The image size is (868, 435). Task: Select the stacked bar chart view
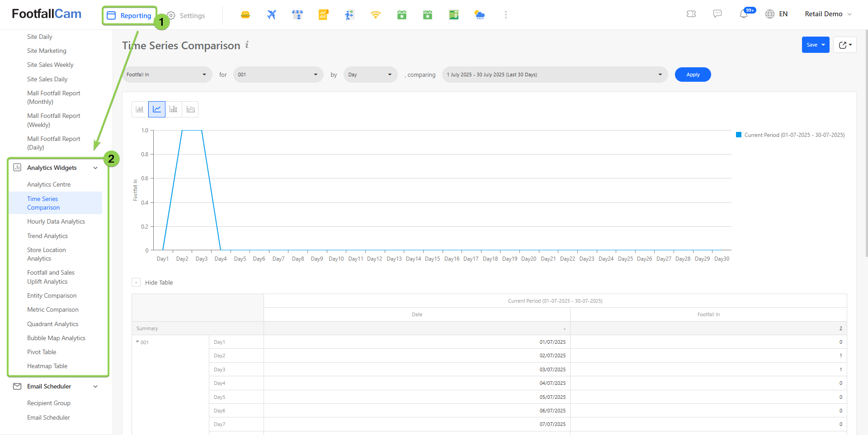click(x=174, y=109)
